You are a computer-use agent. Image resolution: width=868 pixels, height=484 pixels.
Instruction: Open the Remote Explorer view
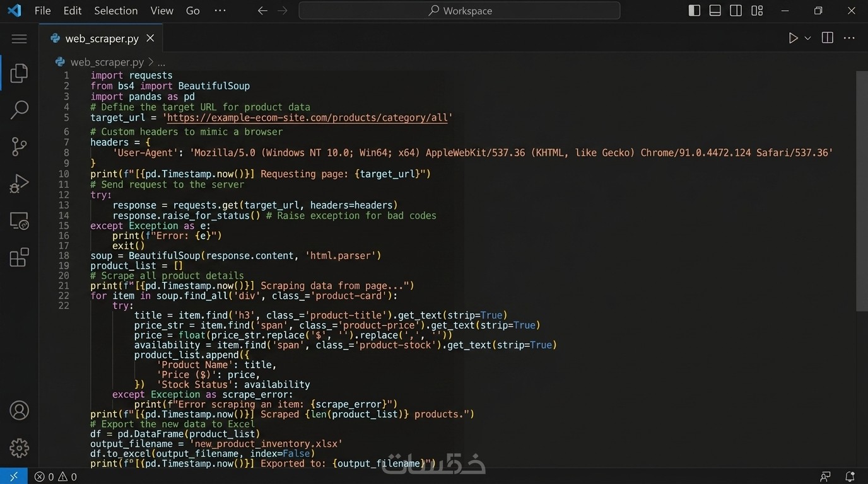pyautogui.click(x=19, y=221)
